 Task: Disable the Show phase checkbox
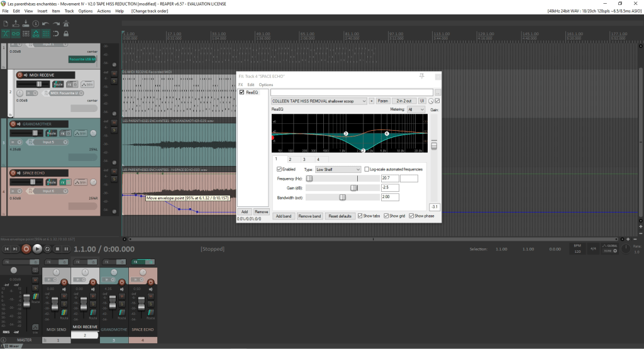pos(411,216)
